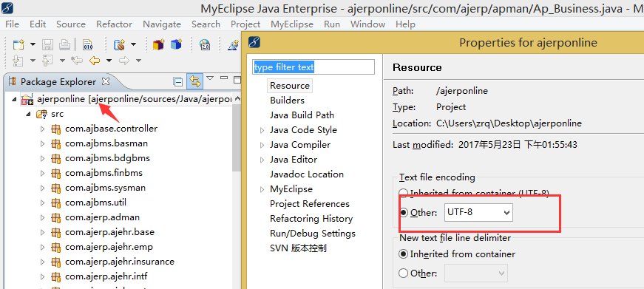The image size is (644, 289).
Task: Select encoding Inherited from container radio
Action: [x=404, y=193]
